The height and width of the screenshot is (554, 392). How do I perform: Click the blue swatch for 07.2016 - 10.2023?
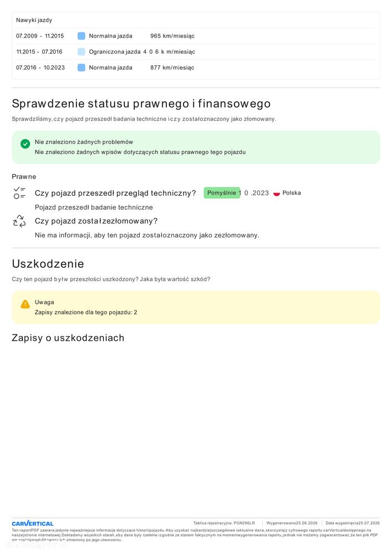(81, 68)
